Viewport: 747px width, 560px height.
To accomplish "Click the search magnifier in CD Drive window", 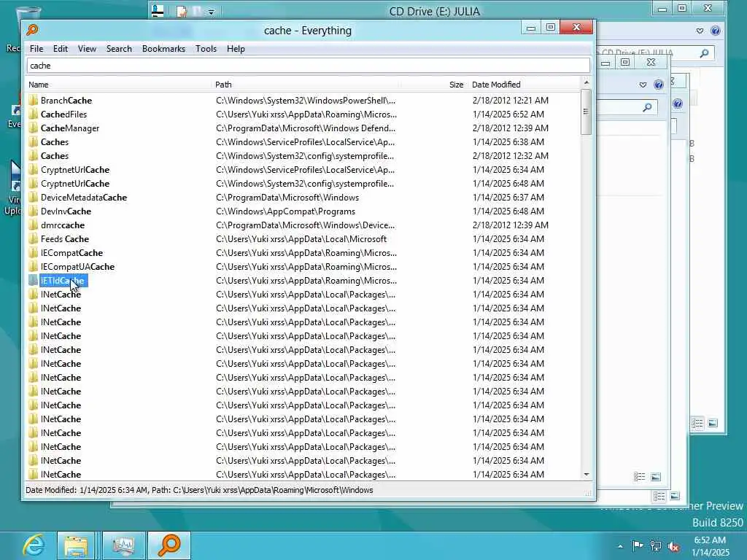I will (704, 53).
